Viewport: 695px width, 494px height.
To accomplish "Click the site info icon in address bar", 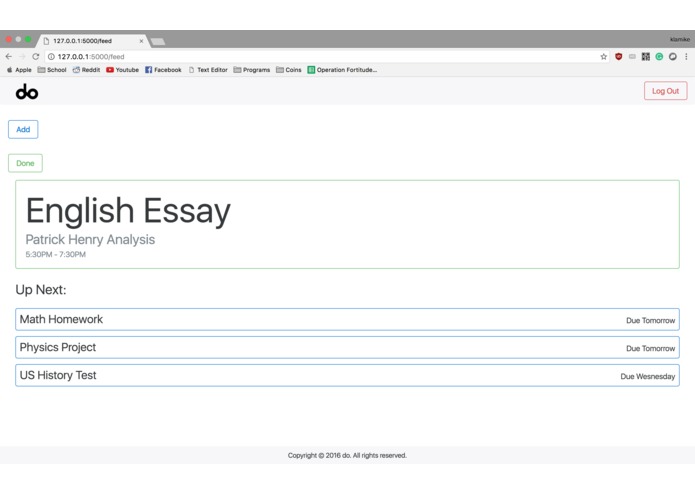I will (x=51, y=56).
